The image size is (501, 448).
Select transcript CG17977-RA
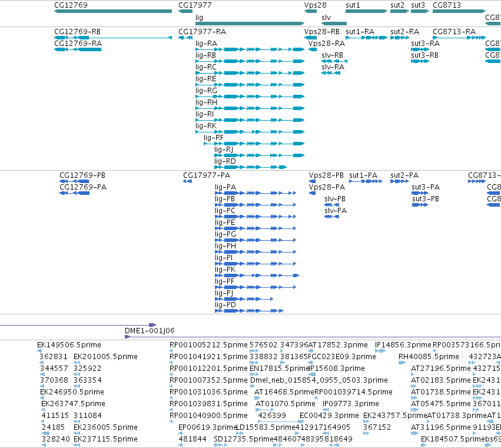coord(185,38)
